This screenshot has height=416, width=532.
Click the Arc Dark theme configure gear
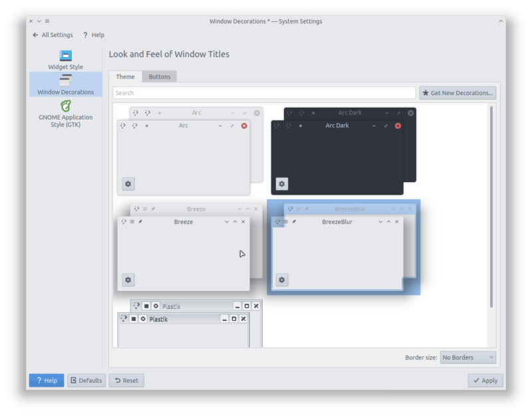point(282,184)
